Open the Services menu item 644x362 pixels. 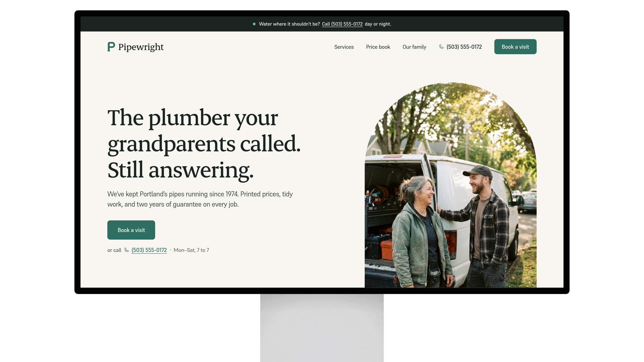click(x=344, y=47)
